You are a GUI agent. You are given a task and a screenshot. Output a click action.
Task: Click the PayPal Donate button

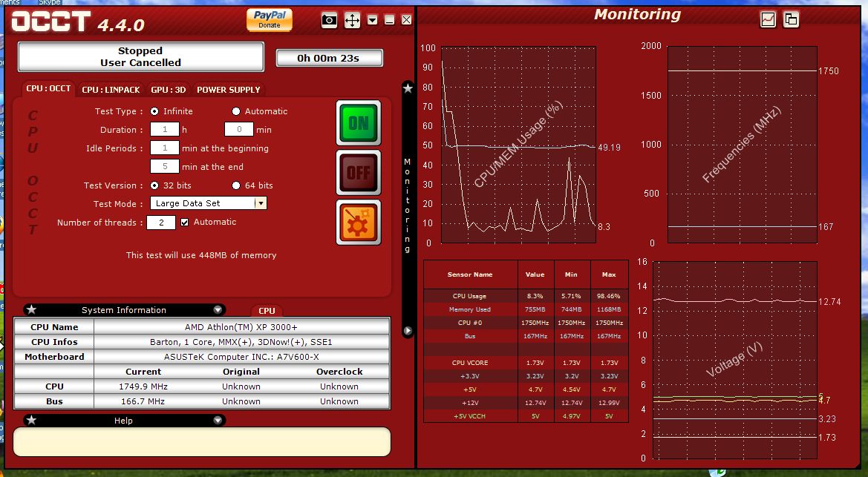click(269, 20)
